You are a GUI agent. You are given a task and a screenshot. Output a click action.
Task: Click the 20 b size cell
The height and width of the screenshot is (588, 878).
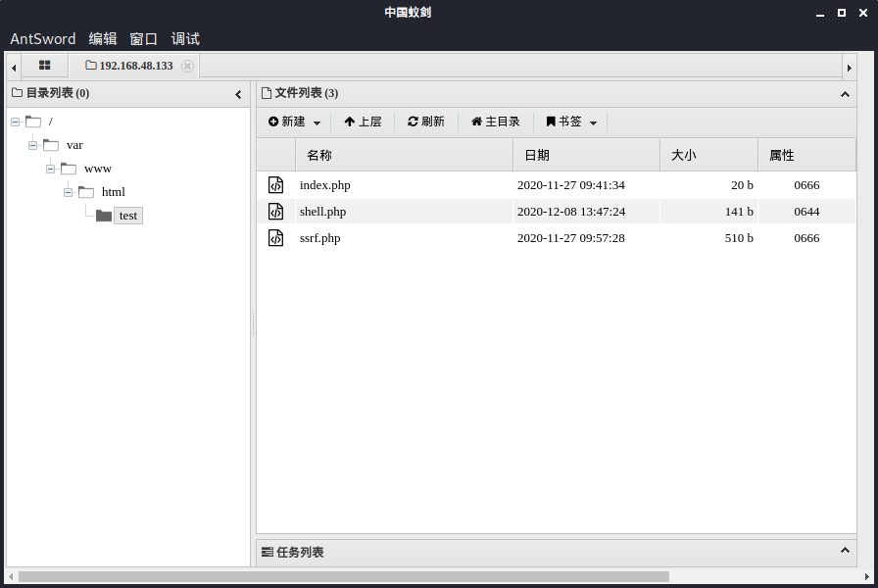[x=742, y=185]
